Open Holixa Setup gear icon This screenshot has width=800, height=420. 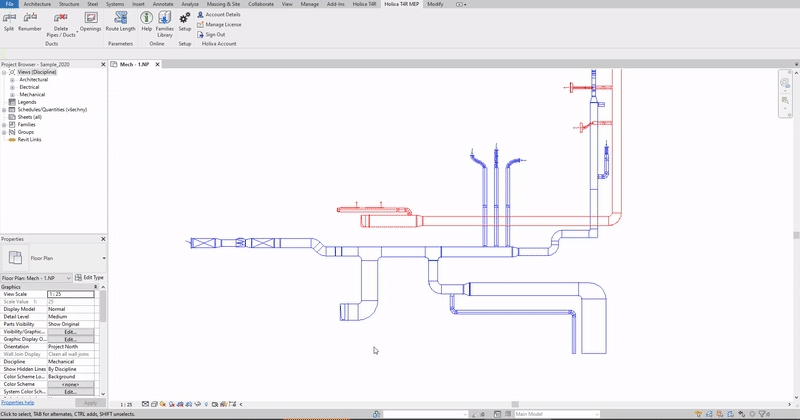pos(185,19)
